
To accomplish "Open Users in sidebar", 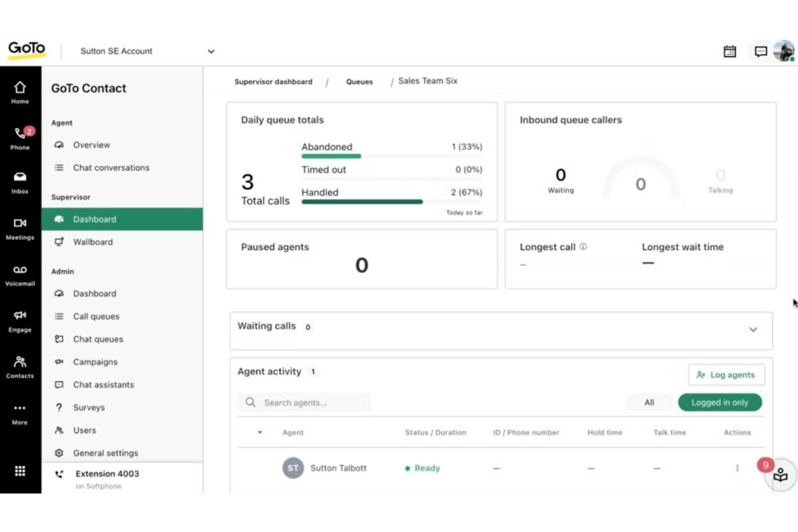I will [x=122, y=430].
